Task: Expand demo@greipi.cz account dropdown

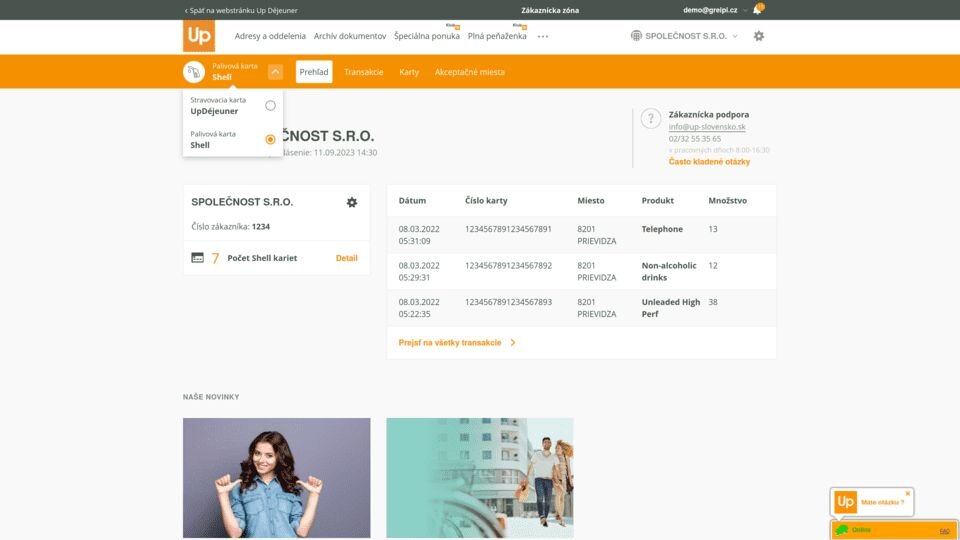Action: 745,10
